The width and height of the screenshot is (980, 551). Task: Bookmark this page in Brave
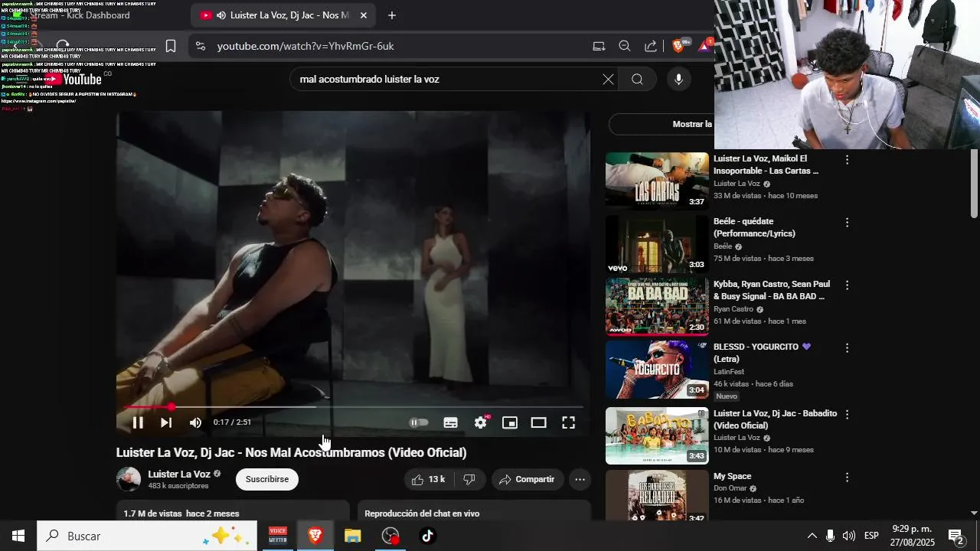tap(171, 46)
